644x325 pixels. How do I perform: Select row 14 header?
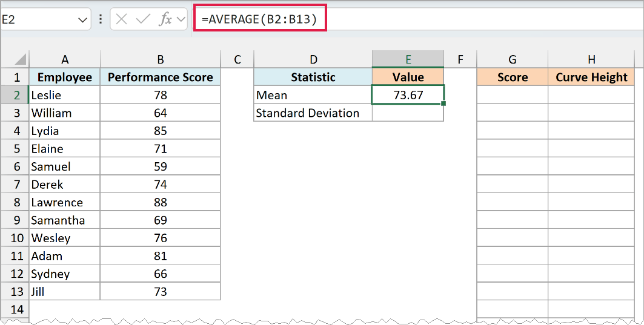[x=15, y=309]
